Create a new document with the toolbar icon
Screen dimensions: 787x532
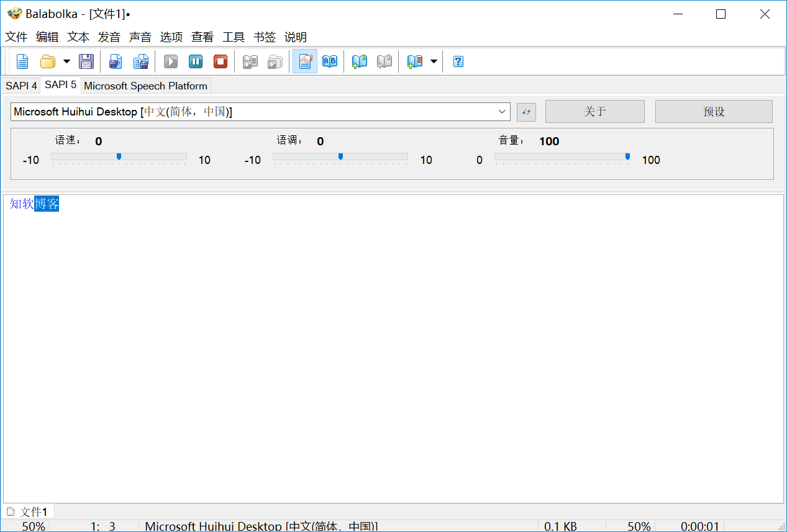click(x=22, y=61)
